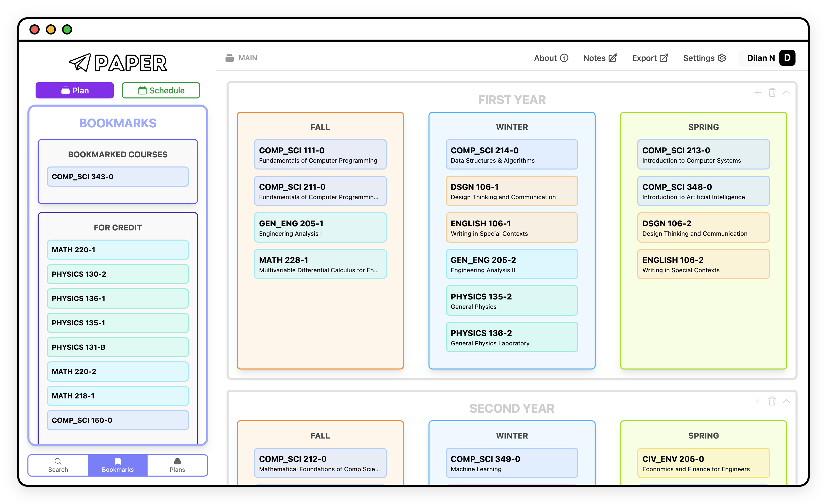Open the Export option
Image resolution: width=827 pixels, height=504 pixels.
coord(650,58)
